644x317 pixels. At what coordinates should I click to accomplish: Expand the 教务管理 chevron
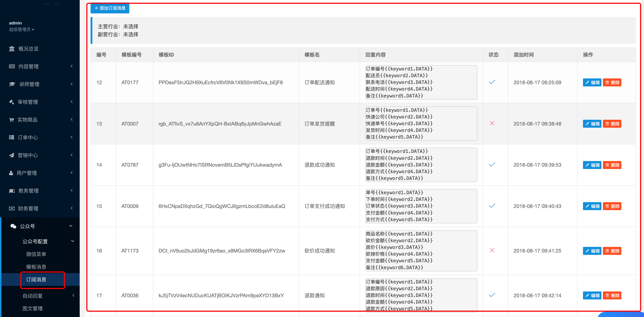(72, 190)
